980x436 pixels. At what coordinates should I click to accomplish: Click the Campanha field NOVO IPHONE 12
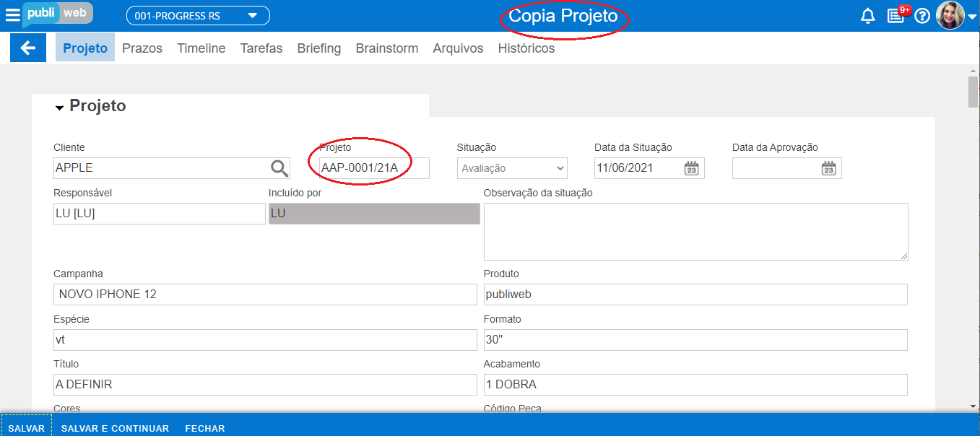(265, 295)
